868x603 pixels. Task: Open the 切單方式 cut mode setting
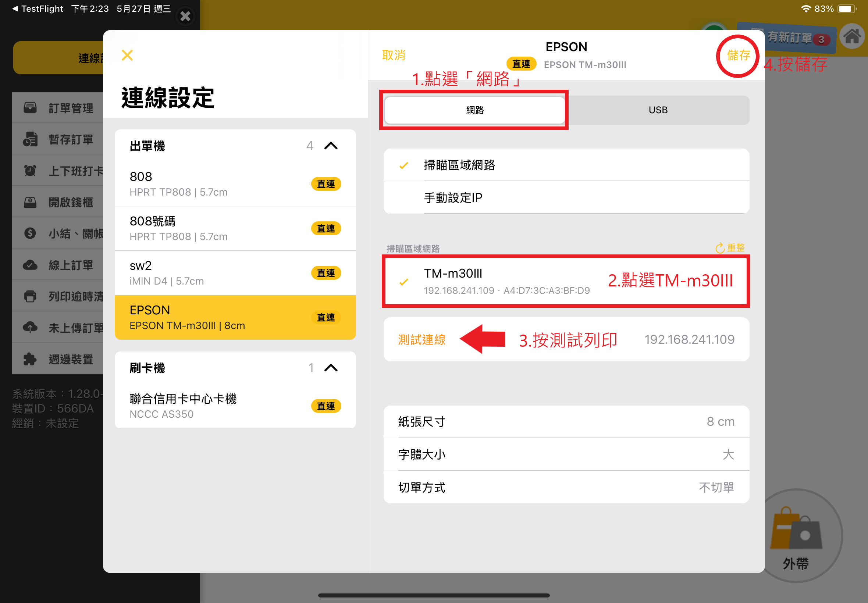pos(566,488)
